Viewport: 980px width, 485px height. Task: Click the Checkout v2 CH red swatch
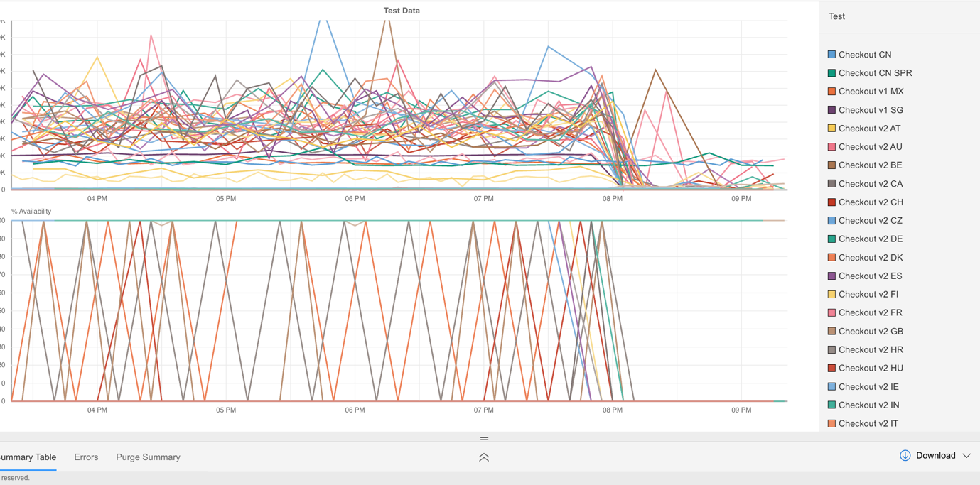831,202
